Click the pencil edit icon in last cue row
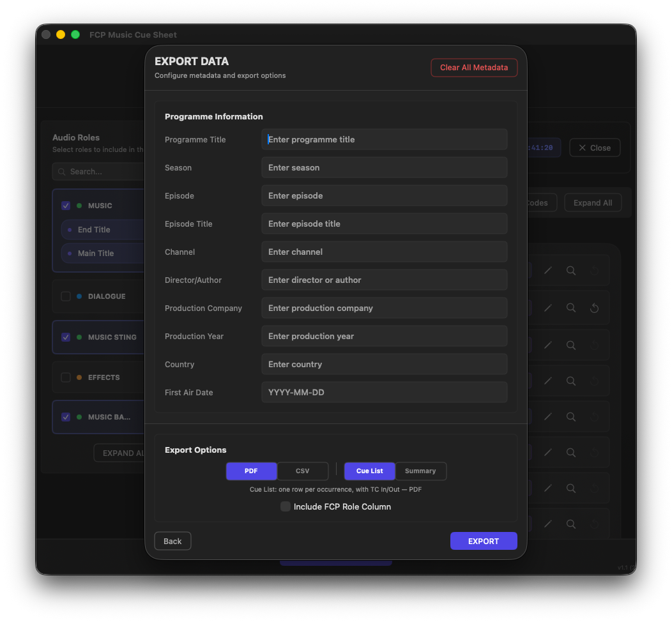Viewport: 672px width, 622px height. 547,524
